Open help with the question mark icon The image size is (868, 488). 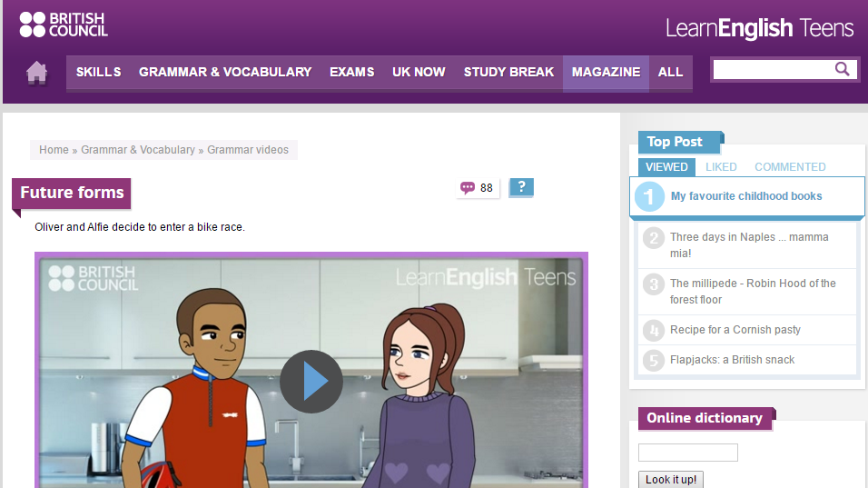coord(521,187)
